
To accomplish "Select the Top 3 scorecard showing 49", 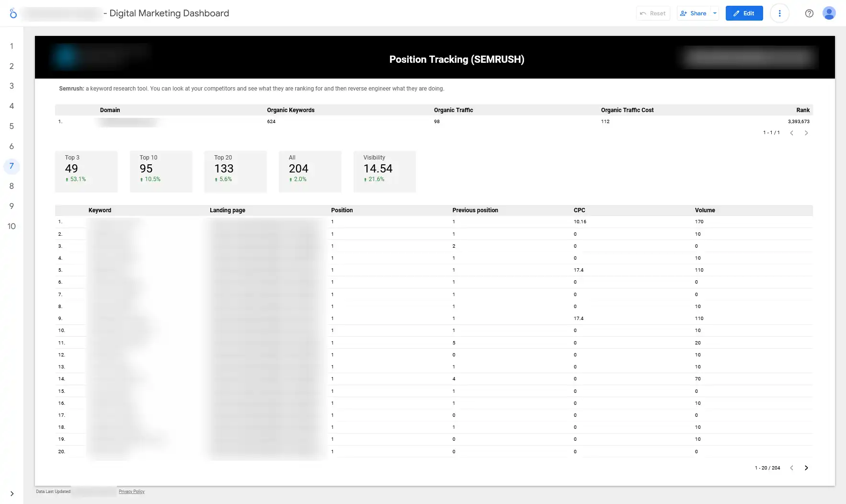I will (86, 172).
